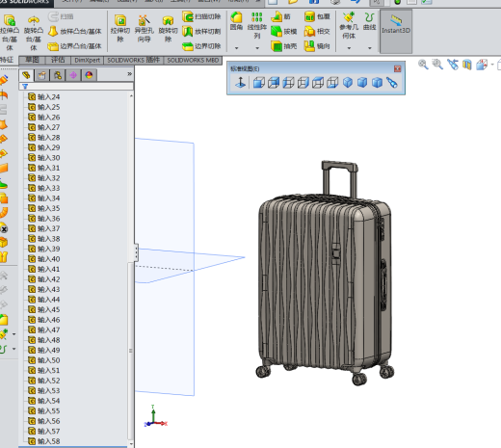The width and height of the screenshot is (501, 448).
Task: Open the ConfigurationManager panel tab
Action: point(58,75)
